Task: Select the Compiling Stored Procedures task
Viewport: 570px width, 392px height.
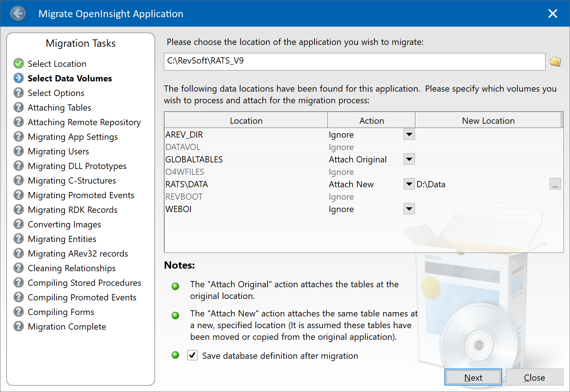Action: coord(84,283)
